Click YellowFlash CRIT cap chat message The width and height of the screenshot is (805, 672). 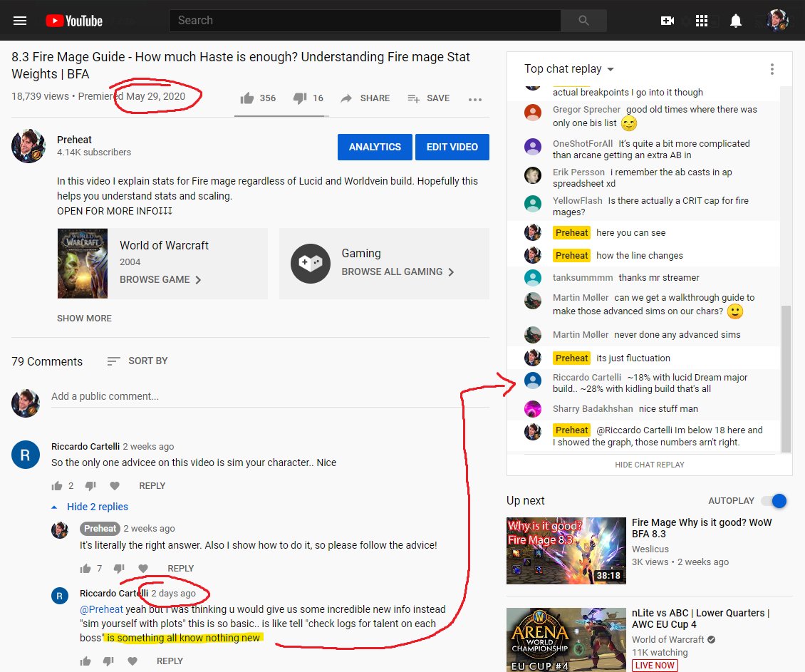click(643, 207)
